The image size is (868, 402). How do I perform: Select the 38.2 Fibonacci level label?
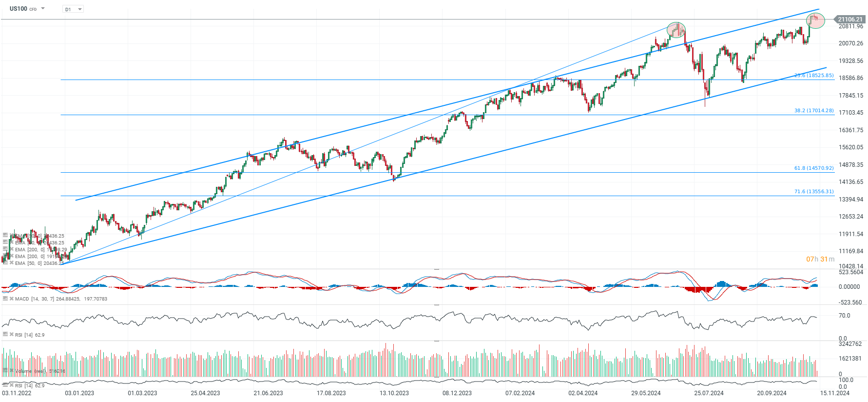[x=813, y=111]
